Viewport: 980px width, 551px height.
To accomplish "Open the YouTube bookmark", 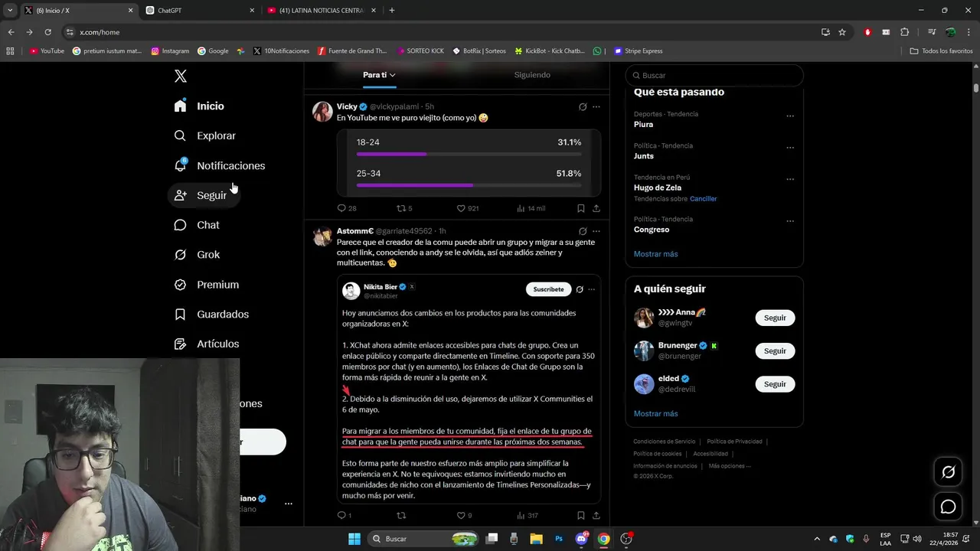I will 47,51.
